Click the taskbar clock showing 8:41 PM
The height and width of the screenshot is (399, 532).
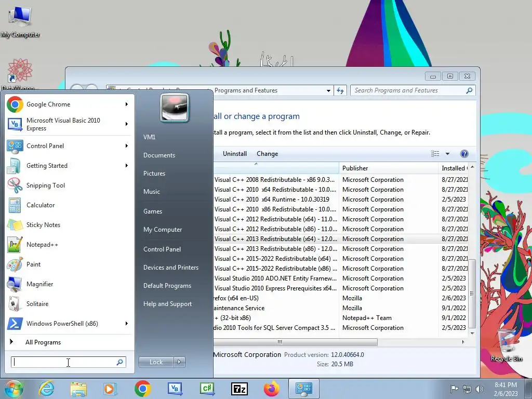[x=506, y=389]
